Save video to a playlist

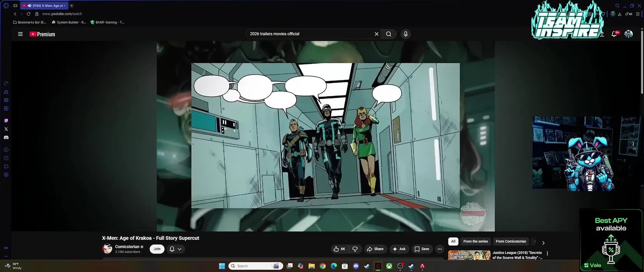422,249
